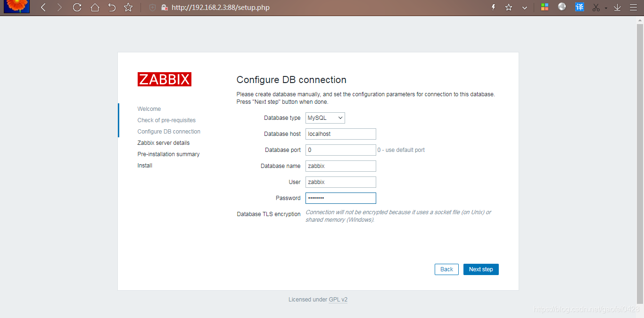Screen dimensions: 644x318
Task: Select the Install step in sidebar
Action: coord(145,166)
